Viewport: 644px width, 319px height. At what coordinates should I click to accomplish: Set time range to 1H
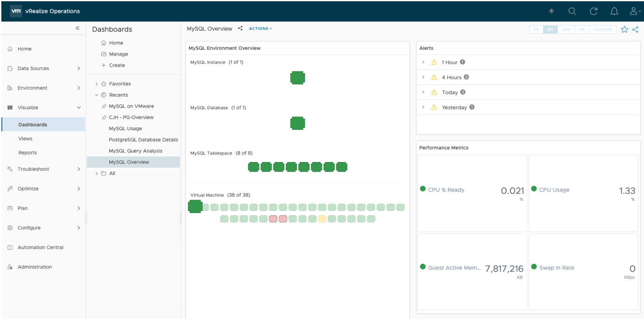[x=536, y=30]
